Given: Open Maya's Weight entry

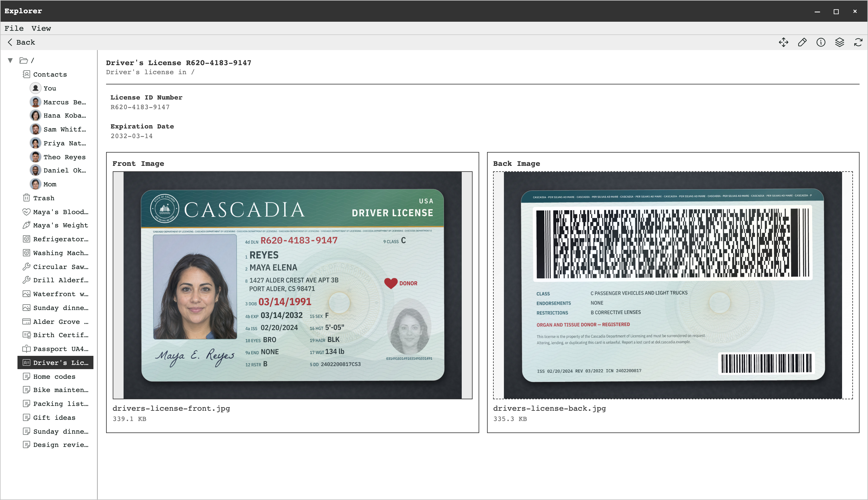Looking at the screenshot, I should [x=55, y=225].
